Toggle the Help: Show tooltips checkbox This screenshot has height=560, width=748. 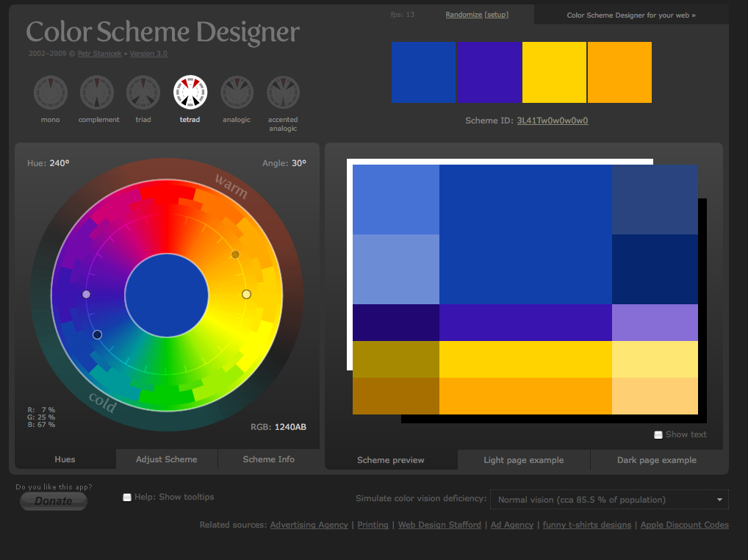(x=127, y=498)
